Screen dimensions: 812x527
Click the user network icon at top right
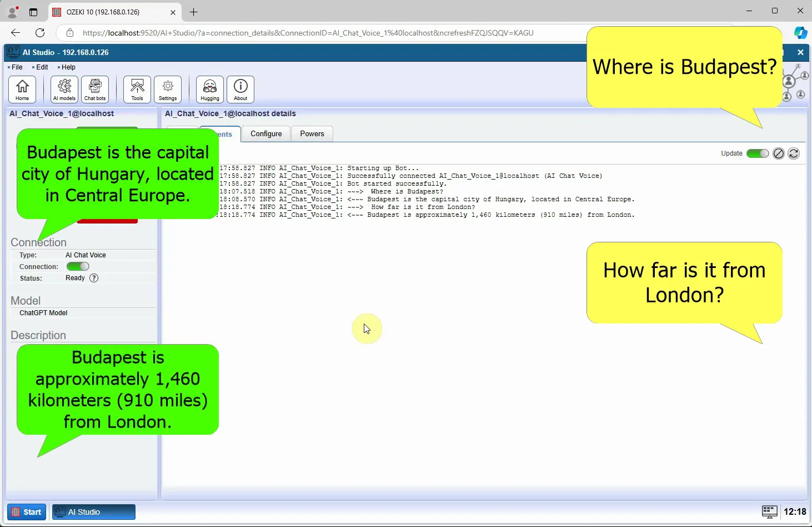795,82
